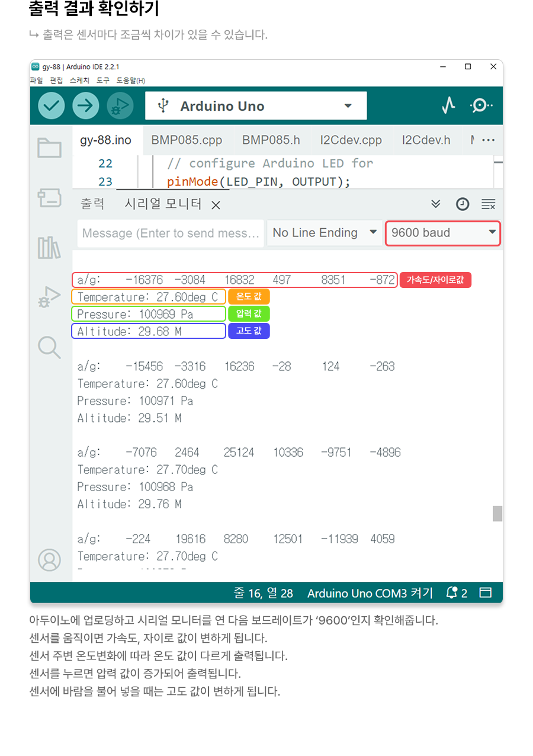Open the No Line Ending dropdown
The width and height of the screenshot is (533, 756).
324,233
